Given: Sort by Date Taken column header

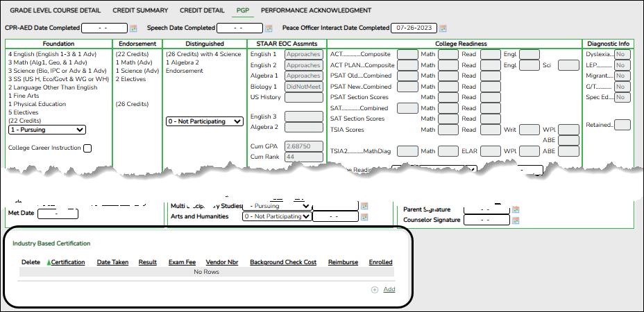Looking at the screenshot, I should 112,262.
